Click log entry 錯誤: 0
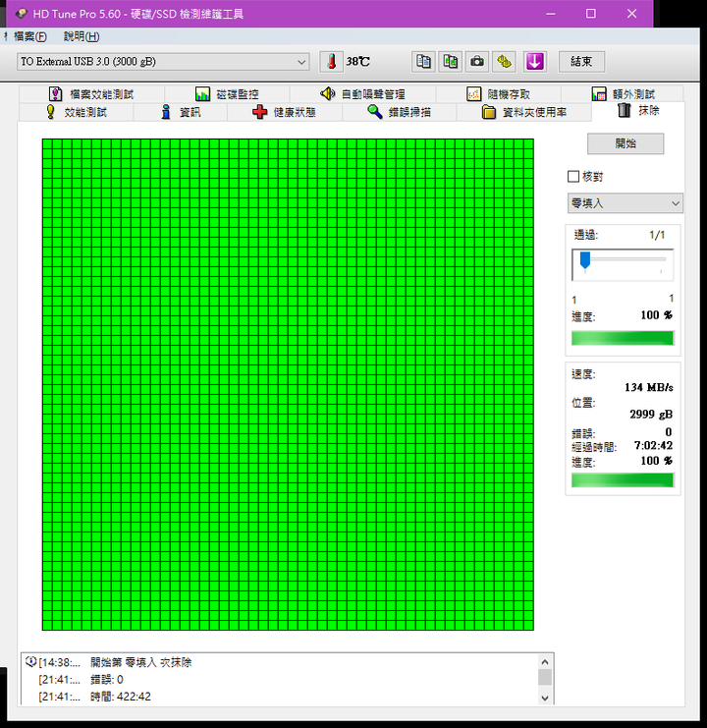Screen dimensions: 707x728 tap(107, 679)
